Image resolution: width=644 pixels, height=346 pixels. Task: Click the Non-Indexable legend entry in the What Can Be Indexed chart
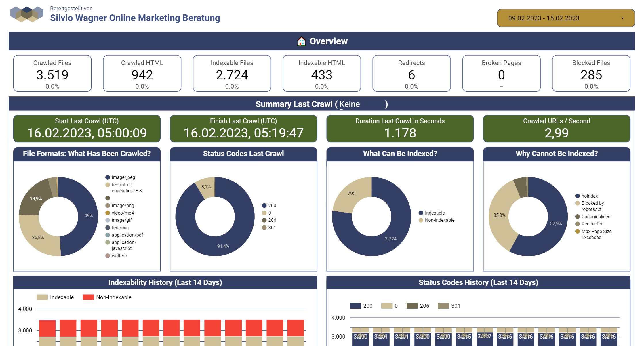pos(437,220)
